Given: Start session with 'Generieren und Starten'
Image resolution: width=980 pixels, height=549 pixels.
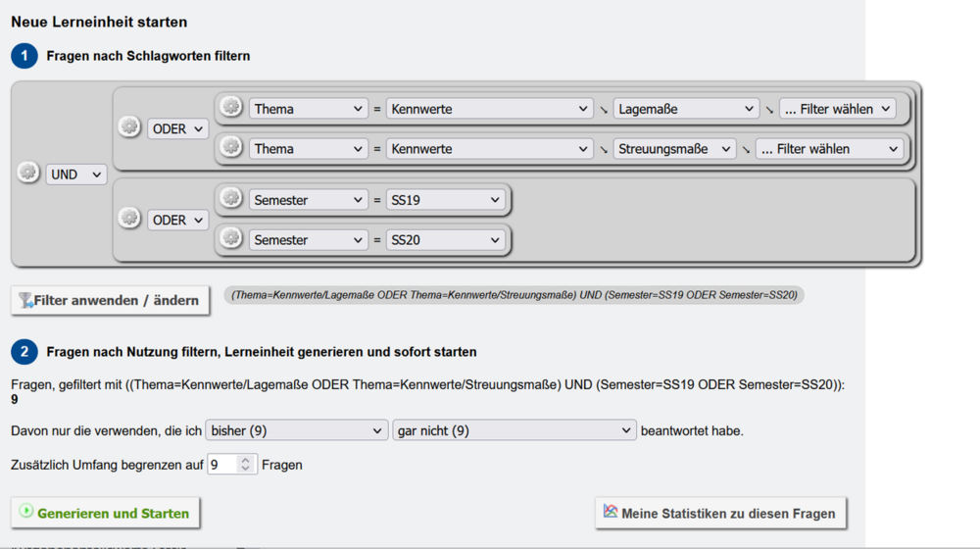Looking at the screenshot, I should pyautogui.click(x=104, y=513).
